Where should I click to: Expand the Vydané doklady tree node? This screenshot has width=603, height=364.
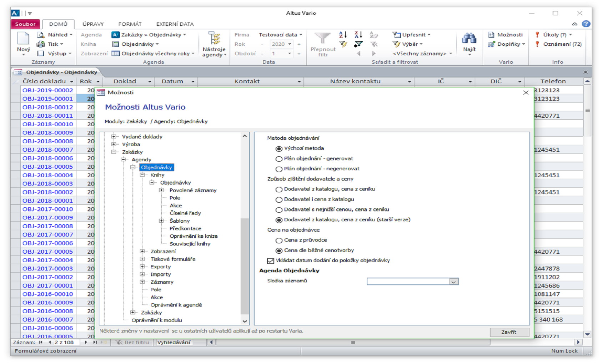[x=114, y=137]
